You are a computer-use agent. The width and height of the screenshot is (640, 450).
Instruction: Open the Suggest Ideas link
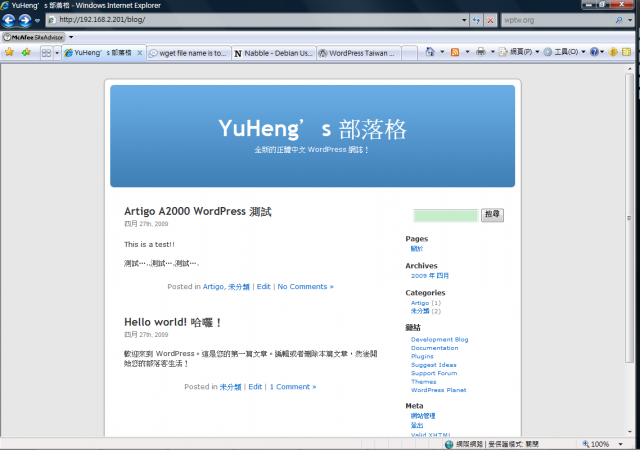pyautogui.click(x=433, y=365)
